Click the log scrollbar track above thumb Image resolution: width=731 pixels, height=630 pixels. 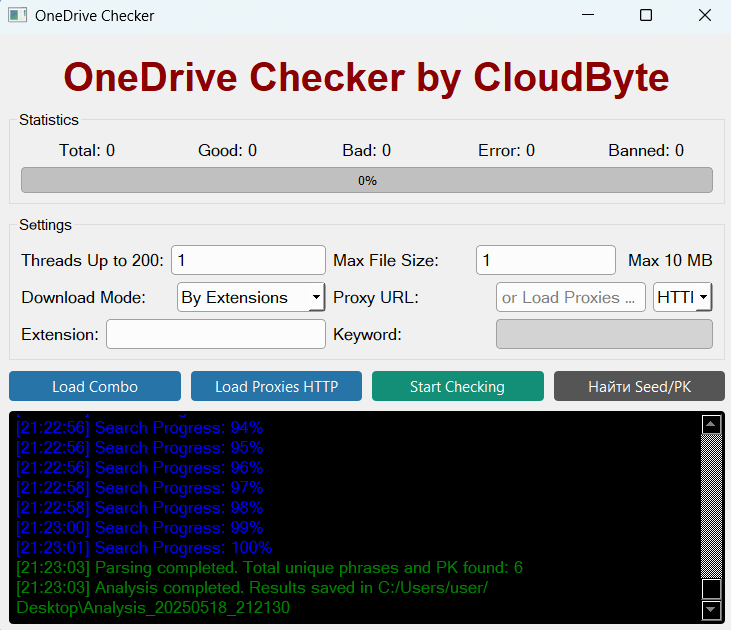click(711, 506)
